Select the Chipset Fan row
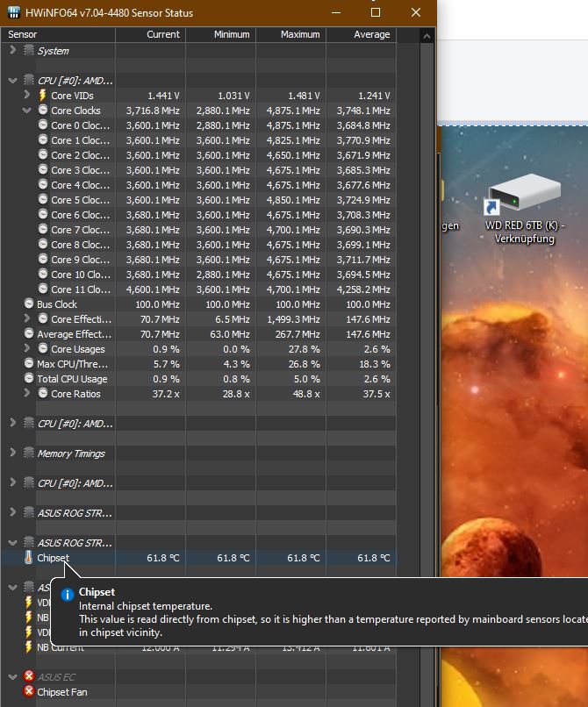Screen dimensions: 588x707 point(198,692)
